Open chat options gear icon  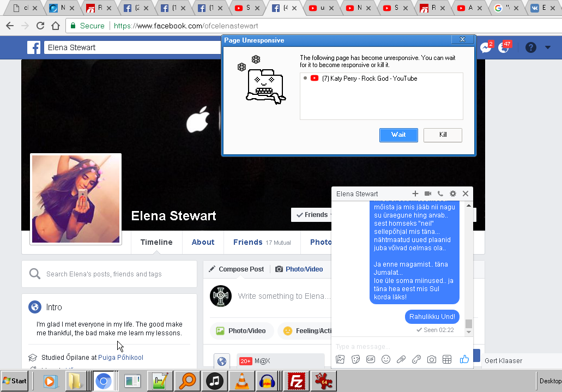[453, 194]
